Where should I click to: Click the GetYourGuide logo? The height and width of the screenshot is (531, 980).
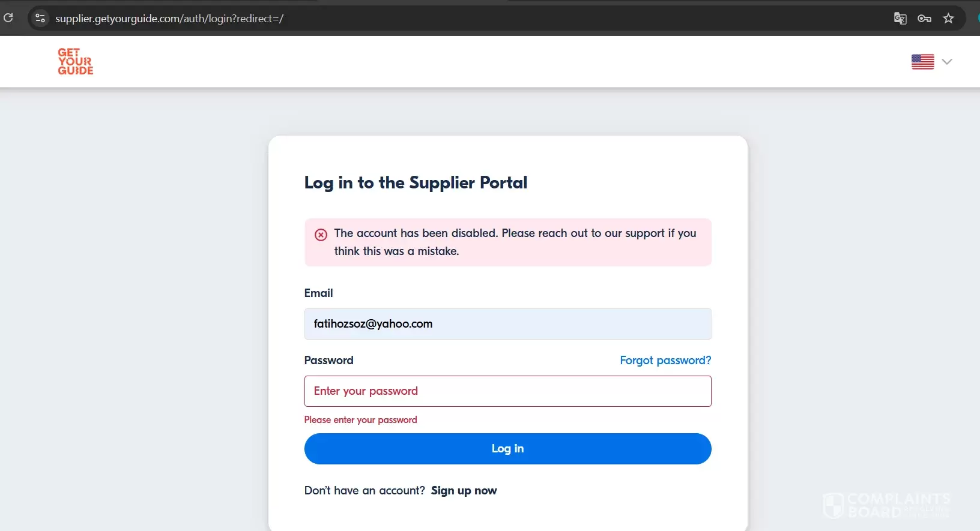coord(76,61)
